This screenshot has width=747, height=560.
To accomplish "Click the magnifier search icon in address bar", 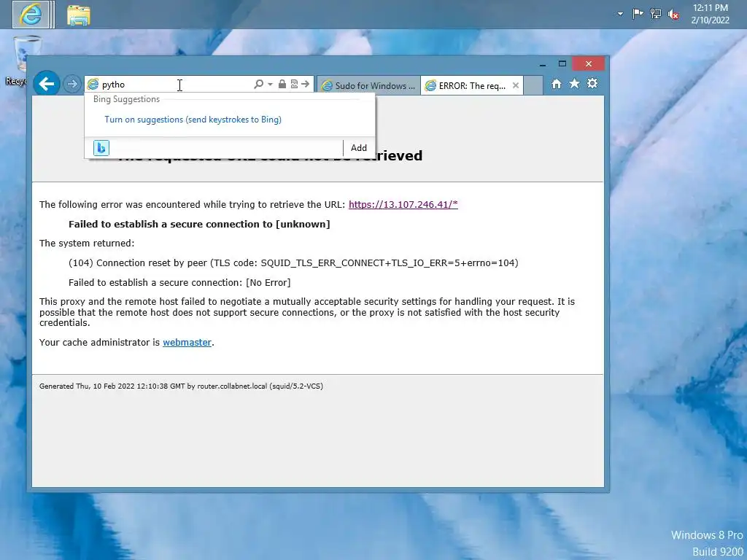I will tap(258, 85).
